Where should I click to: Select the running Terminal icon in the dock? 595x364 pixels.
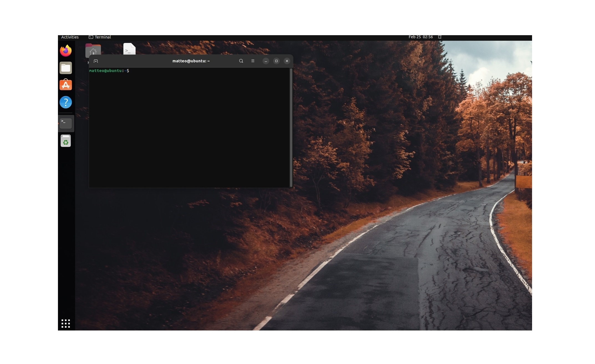click(66, 123)
